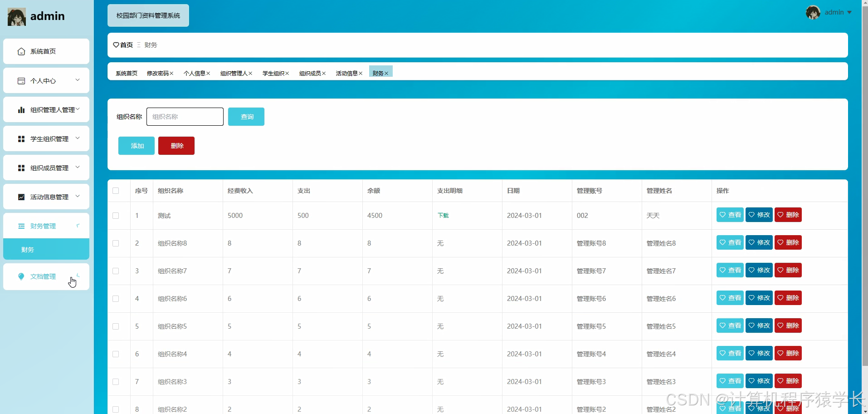Click 修改 button for row 组织名称8

point(759,242)
